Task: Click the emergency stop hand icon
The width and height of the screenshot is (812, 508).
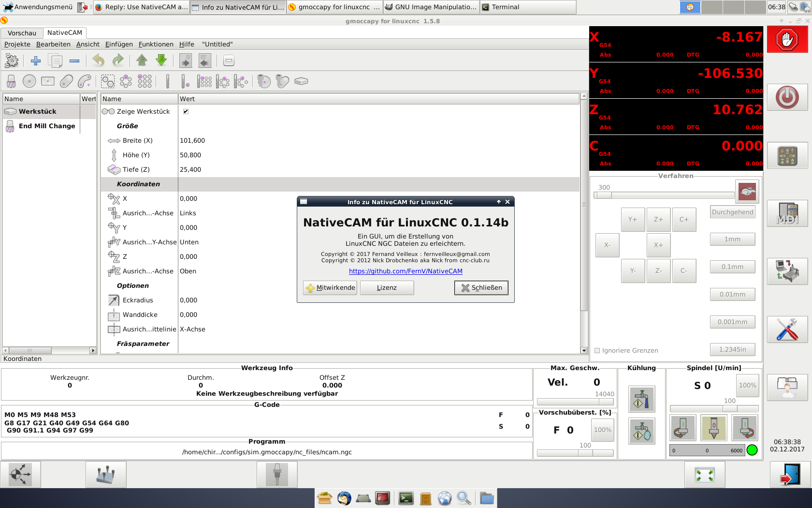Action: point(787,39)
